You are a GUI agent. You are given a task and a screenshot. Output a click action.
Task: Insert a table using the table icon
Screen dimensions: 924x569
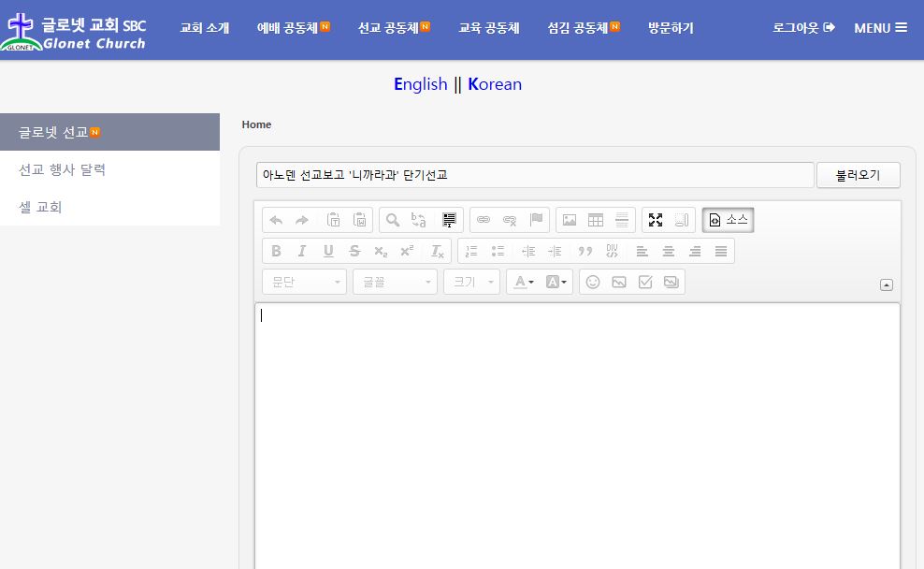tap(596, 220)
